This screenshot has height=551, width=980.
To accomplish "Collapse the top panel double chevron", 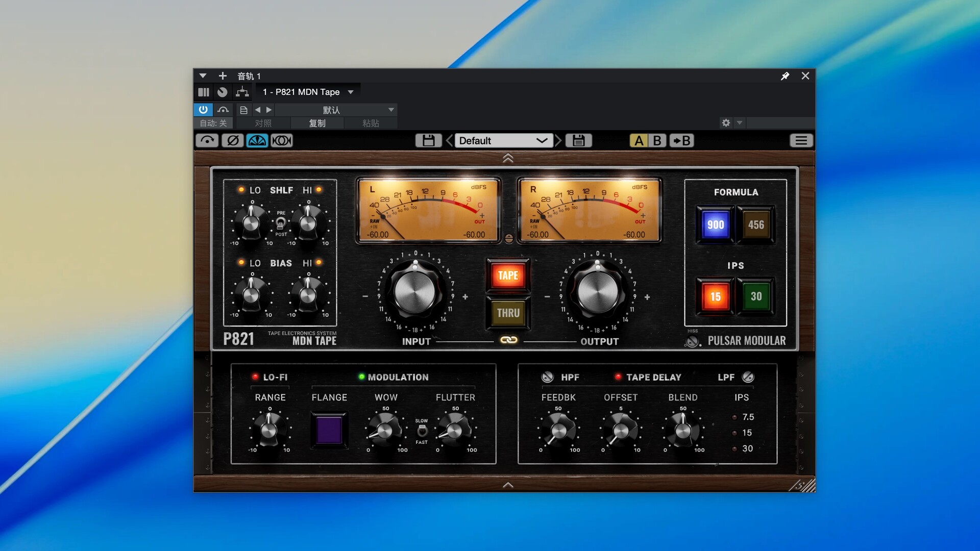I will click(508, 158).
